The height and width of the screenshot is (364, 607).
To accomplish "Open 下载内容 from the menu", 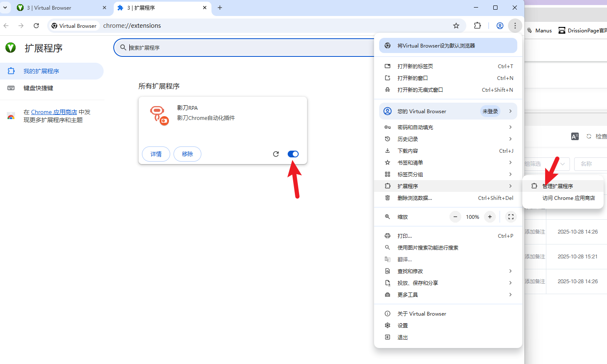I will point(448,151).
